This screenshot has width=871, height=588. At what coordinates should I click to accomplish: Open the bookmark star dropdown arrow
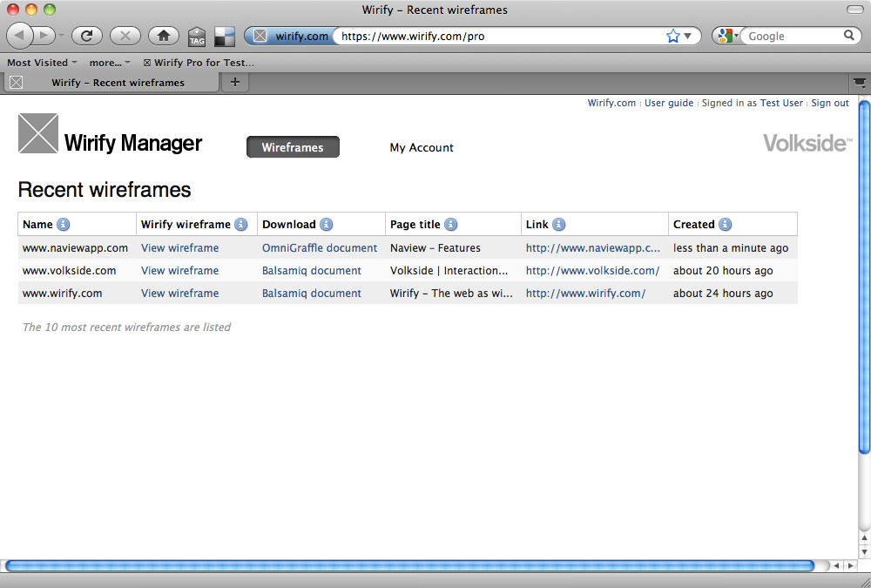coord(688,36)
